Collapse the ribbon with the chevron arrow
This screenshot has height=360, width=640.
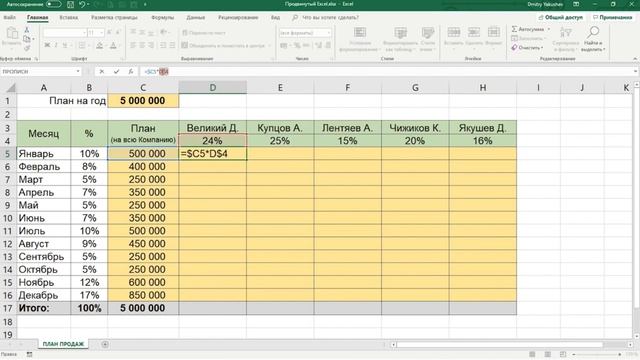coord(635,59)
